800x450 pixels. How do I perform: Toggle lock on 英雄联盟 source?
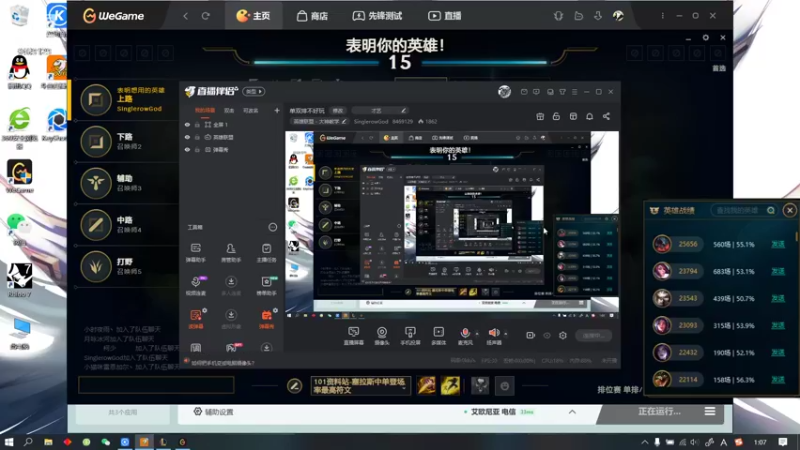pyautogui.click(x=197, y=137)
